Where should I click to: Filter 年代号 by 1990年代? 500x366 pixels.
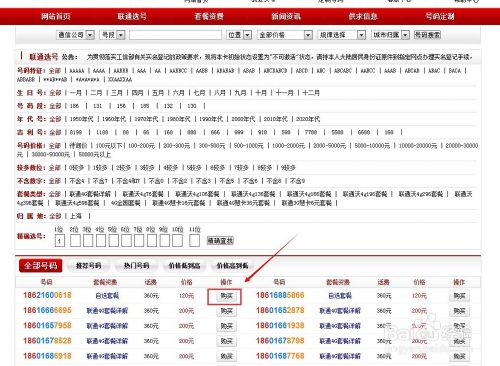pyautogui.click(x=211, y=119)
